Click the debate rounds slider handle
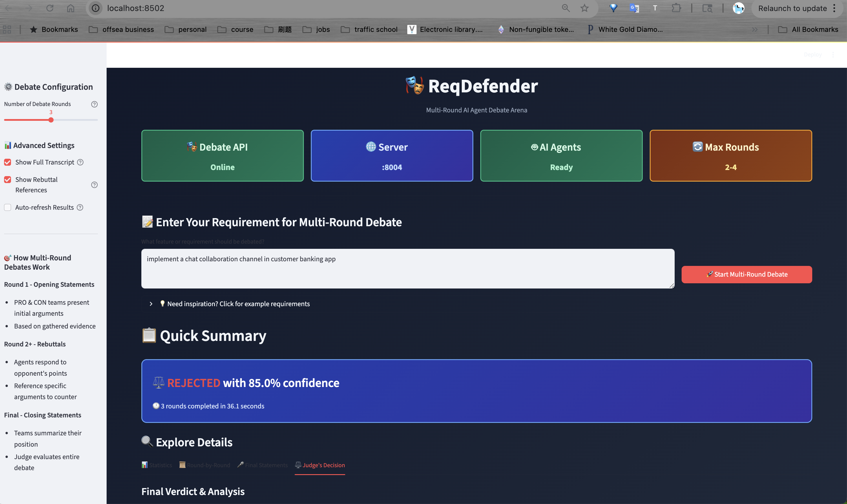Viewport: 847px width, 504px height. click(51, 120)
